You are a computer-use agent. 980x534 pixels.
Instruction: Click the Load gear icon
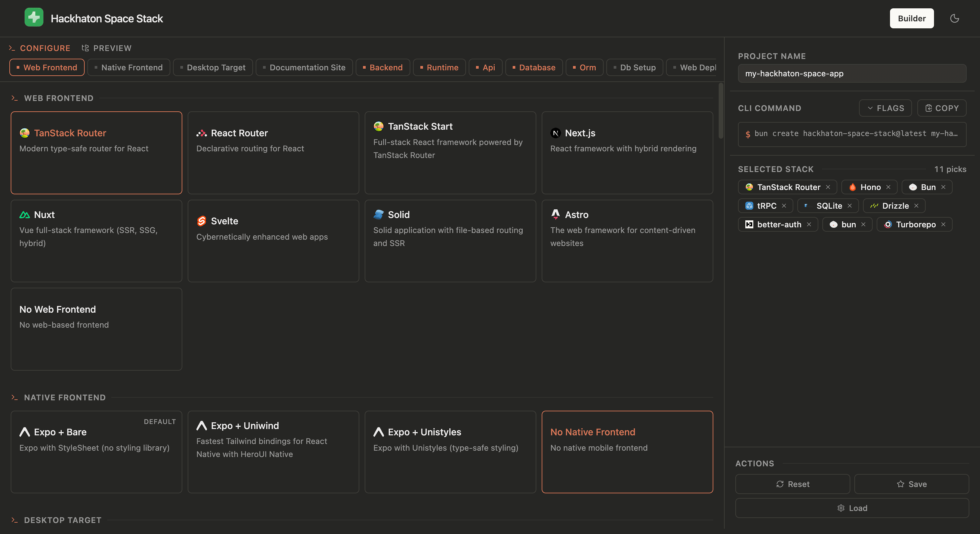tap(841, 508)
